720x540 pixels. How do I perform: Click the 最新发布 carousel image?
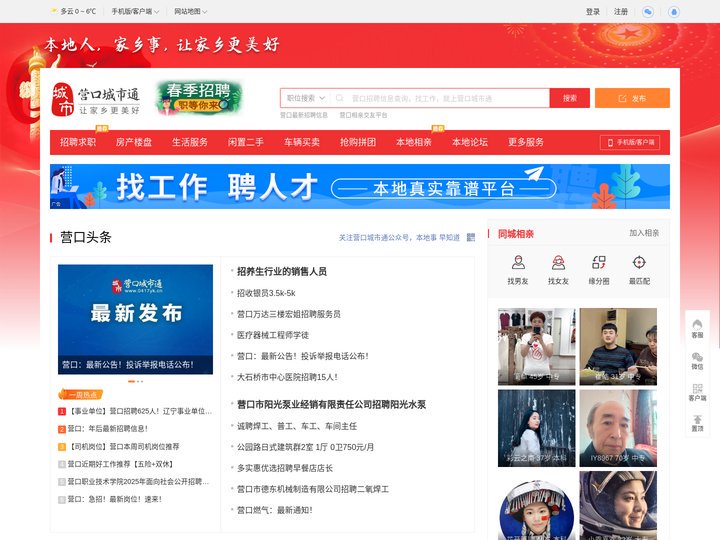coord(135,319)
